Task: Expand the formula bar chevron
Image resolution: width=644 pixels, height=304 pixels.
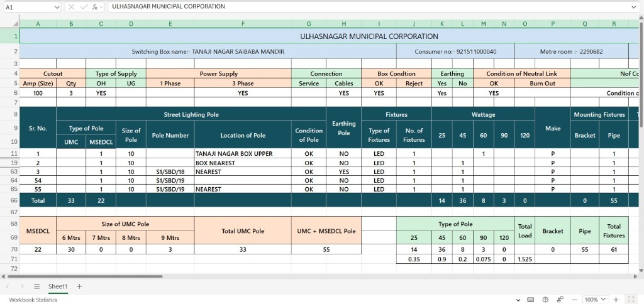Action: point(634,6)
